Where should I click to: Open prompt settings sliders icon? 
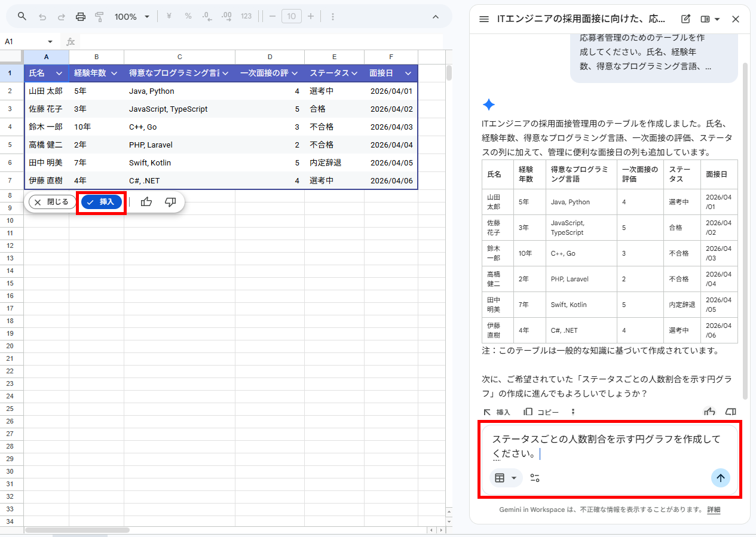pyautogui.click(x=535, y=478)
